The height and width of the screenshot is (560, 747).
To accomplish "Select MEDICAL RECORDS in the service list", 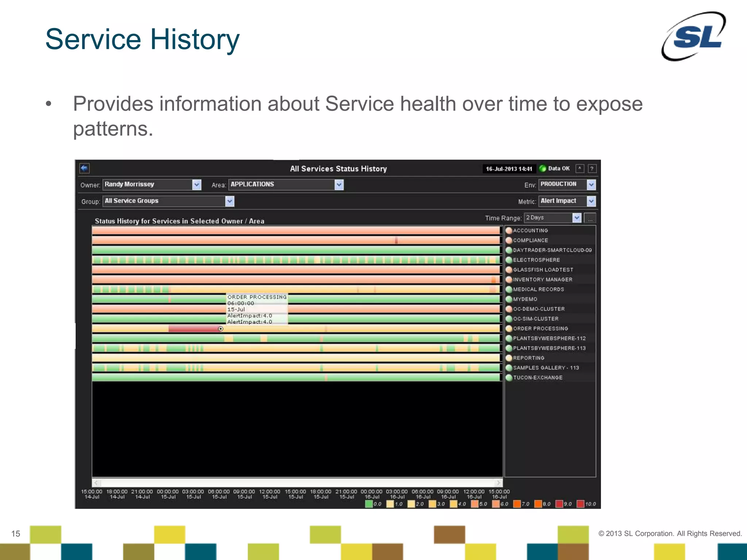I will coord(538,289).
